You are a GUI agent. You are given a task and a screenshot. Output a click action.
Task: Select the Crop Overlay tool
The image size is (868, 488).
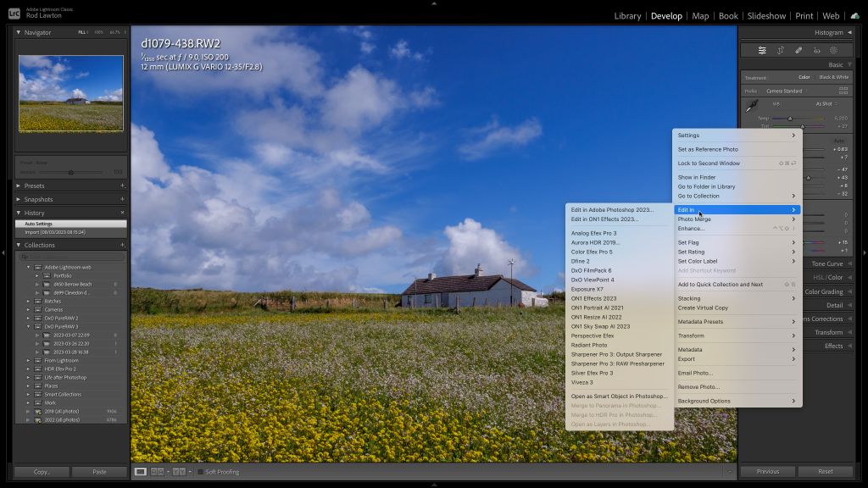click(x=780, y=50)
